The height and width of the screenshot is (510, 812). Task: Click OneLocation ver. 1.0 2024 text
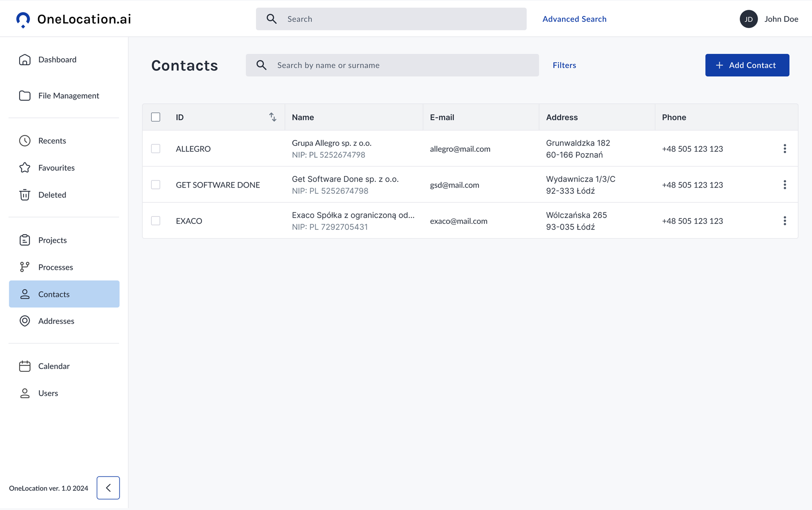[49, 488]
